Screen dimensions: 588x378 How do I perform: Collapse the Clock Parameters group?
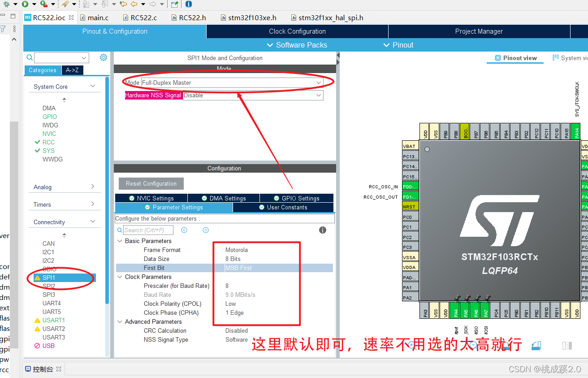120,277
